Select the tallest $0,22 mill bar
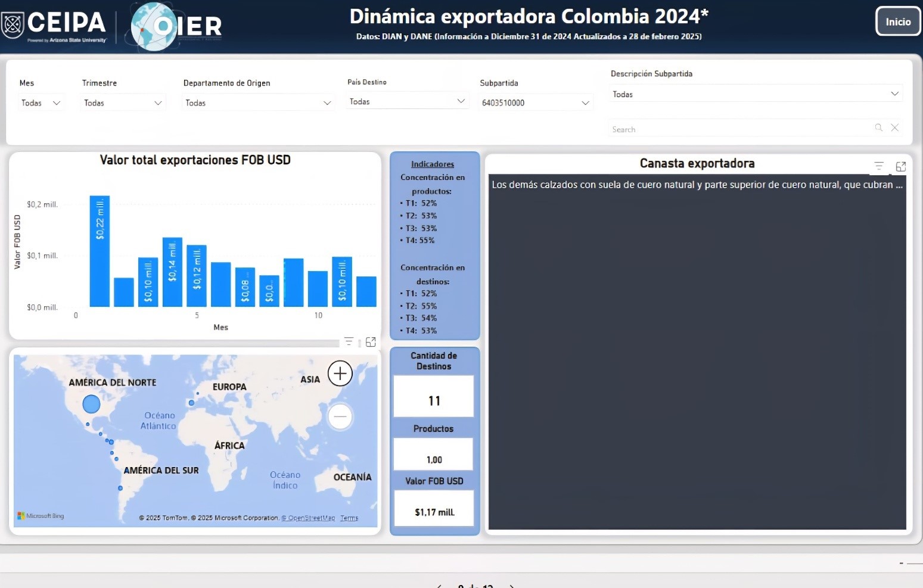 100,251
